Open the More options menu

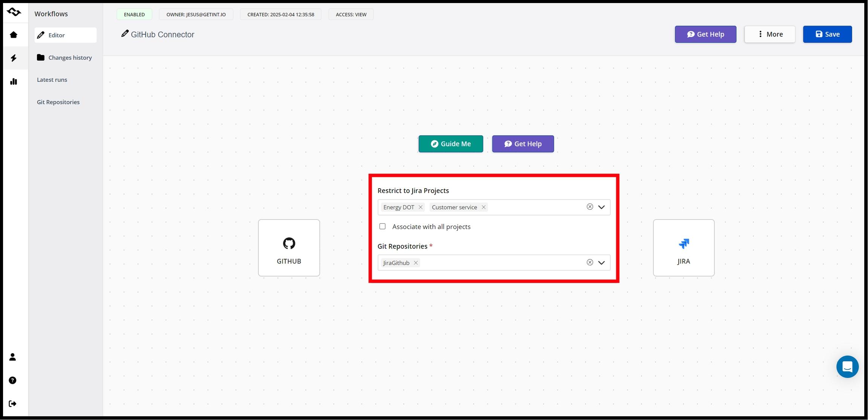tap(770, 34)
